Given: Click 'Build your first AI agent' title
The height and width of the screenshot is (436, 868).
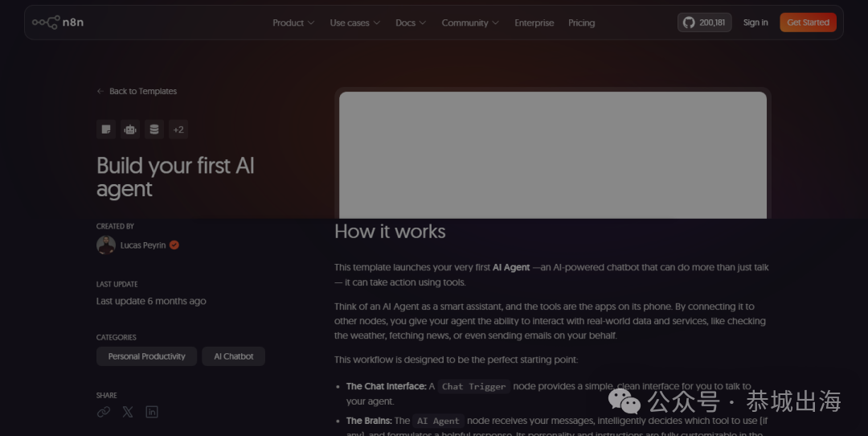Looking at the screenshot, I should [x=175, y=177].
